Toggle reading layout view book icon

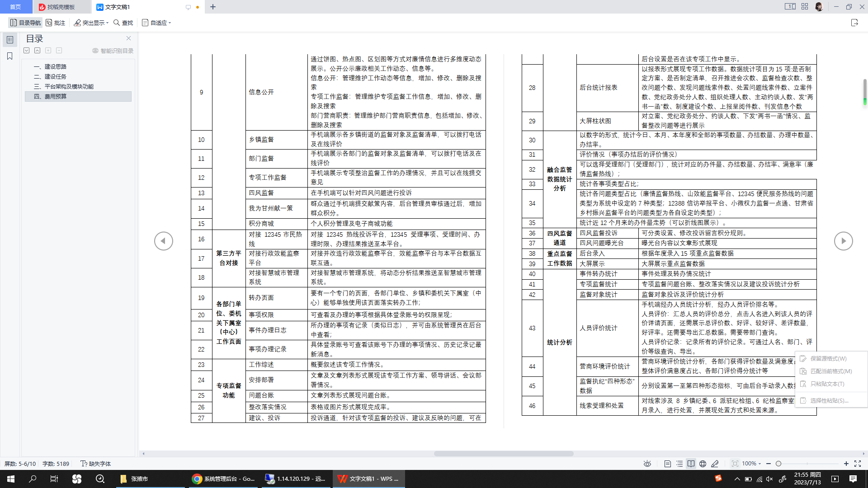(x=691, y=464)
